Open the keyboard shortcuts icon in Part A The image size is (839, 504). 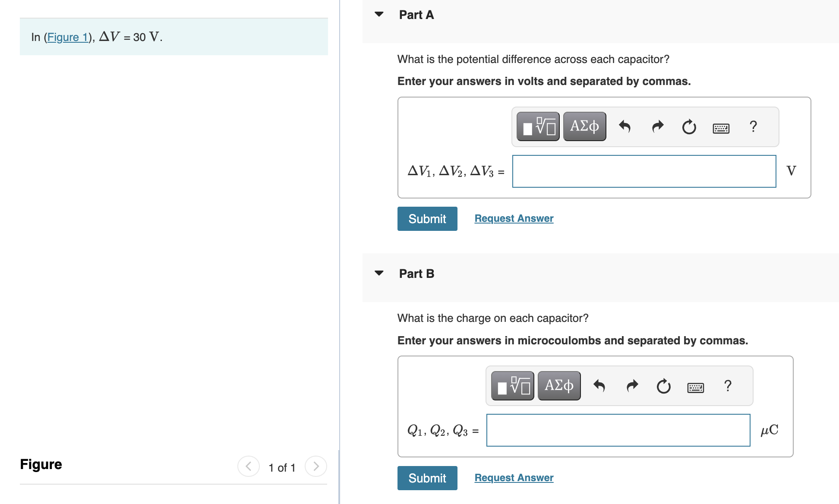click(721, 127)
